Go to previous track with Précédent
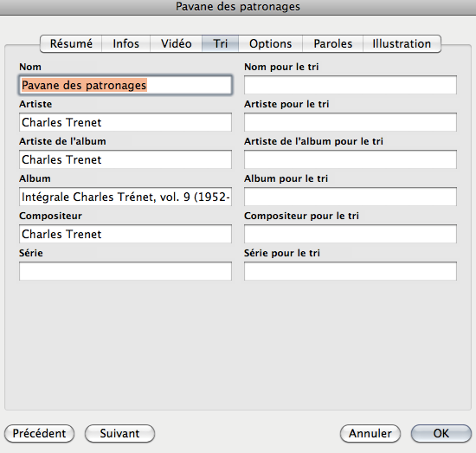Screen dimensions: 476x453 (x=40, y=434)
